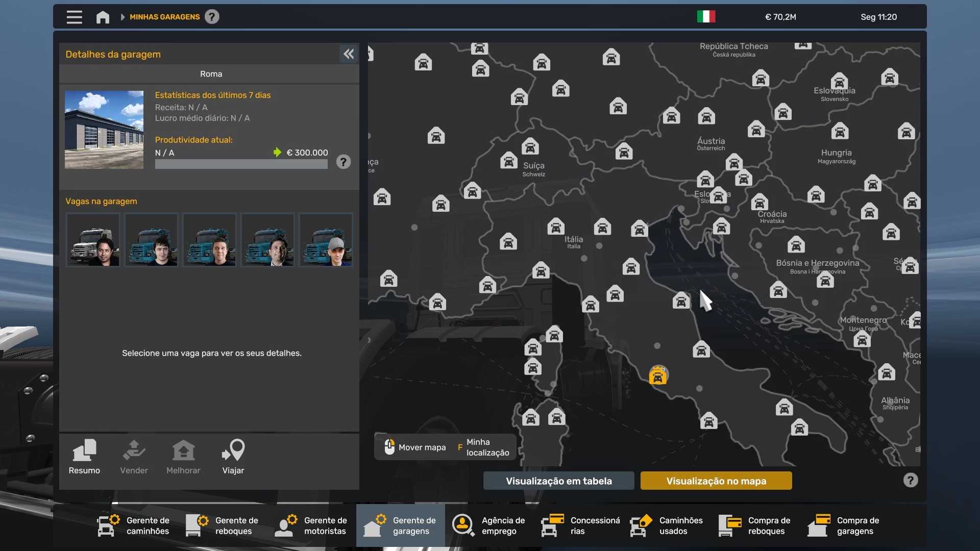Select the fifth garage slot driver
Screen dimensions: 980x551
tap(326, 240)
